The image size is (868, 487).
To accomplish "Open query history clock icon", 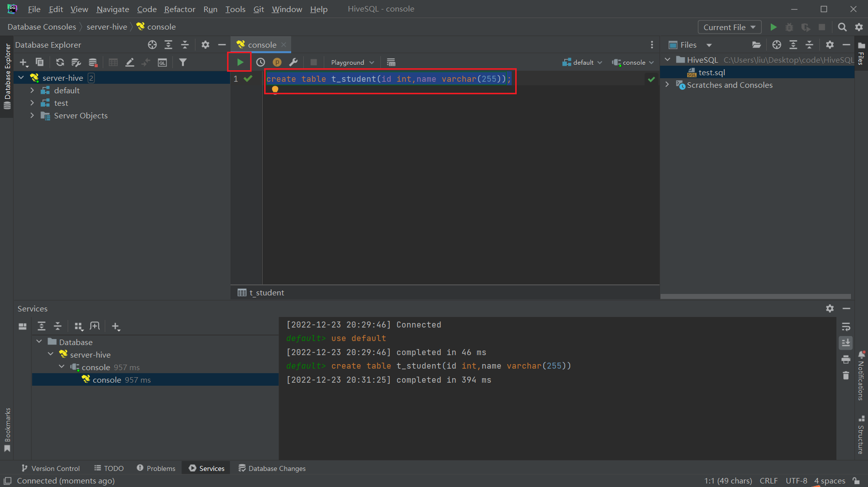I will pyautogui.click(x=261, y=62).
